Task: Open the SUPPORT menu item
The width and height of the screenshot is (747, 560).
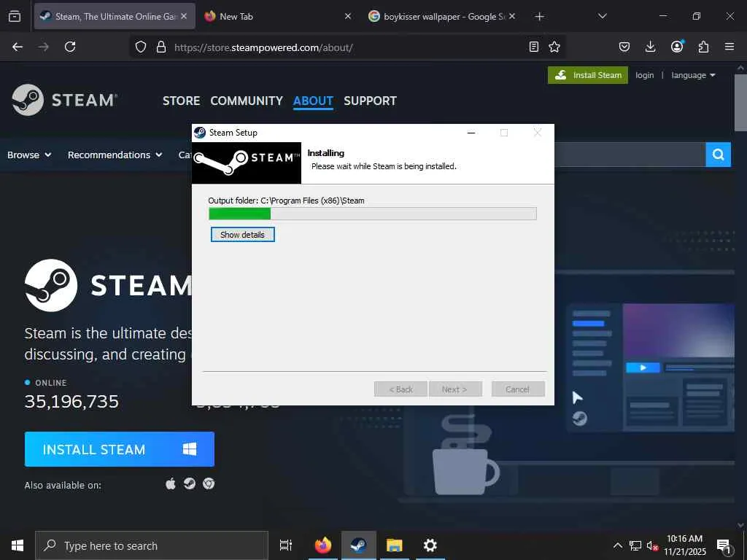Action: pyautogui.click(x=370, y=101)
